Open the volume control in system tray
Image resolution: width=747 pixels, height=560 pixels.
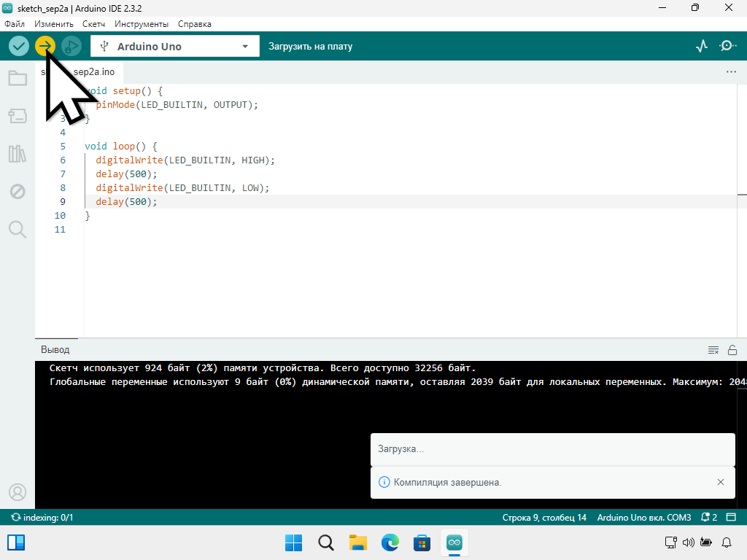click(689, 542)
